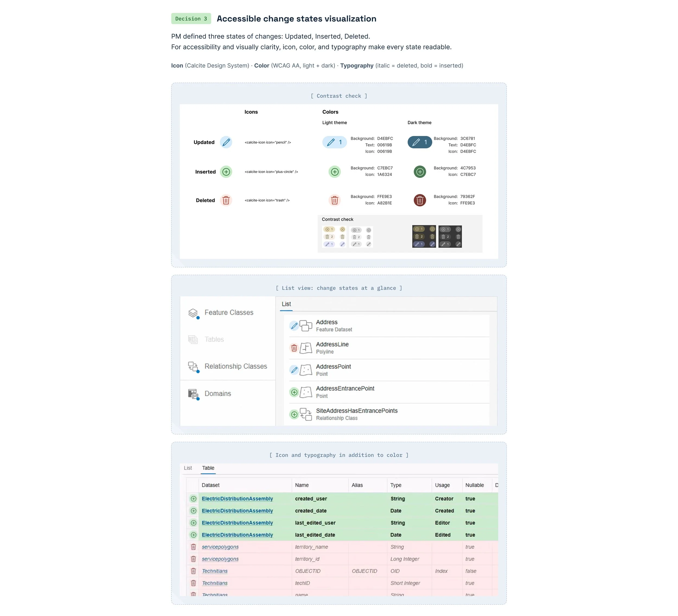Viewport: 678px width, 616px height.
Task: Click the inserted plus icon on the AddressEntrancePoint row
Action: click(x=294, y=392)
